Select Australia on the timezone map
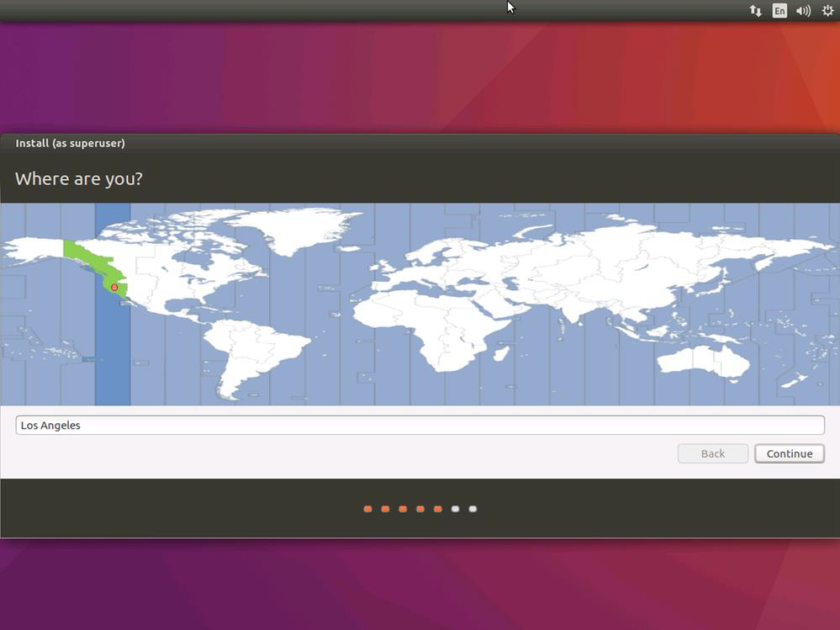The height and width of the screenshot is (630, 840). (x=703, y=362)
